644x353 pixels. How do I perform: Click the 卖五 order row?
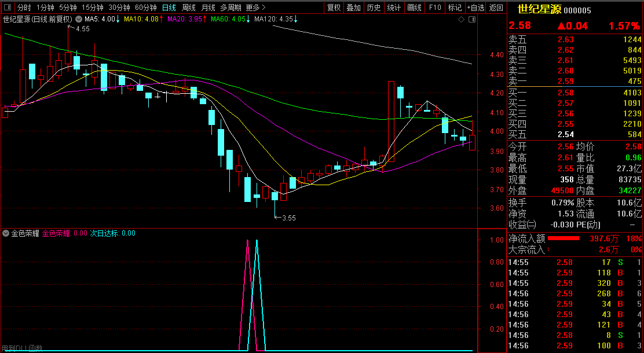pyautogui.click(x=575, y=40)
